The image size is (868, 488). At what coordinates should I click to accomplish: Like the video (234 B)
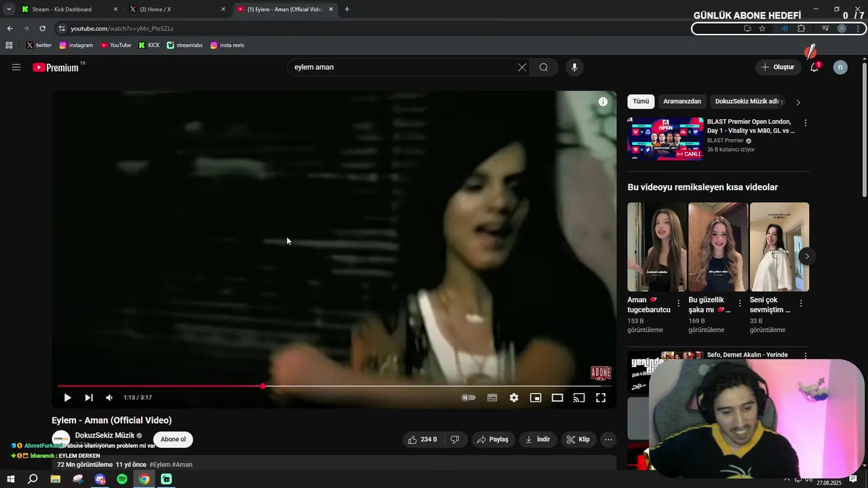coord(422,439)
